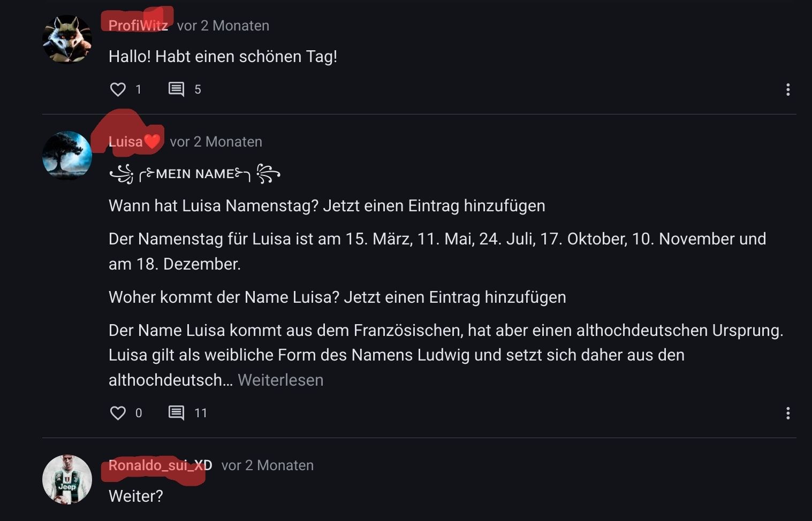Image resolution: width=812 pixels, height=521 pixels.
Task: Open Luisa's profile via username link
Action: point(126,142)
